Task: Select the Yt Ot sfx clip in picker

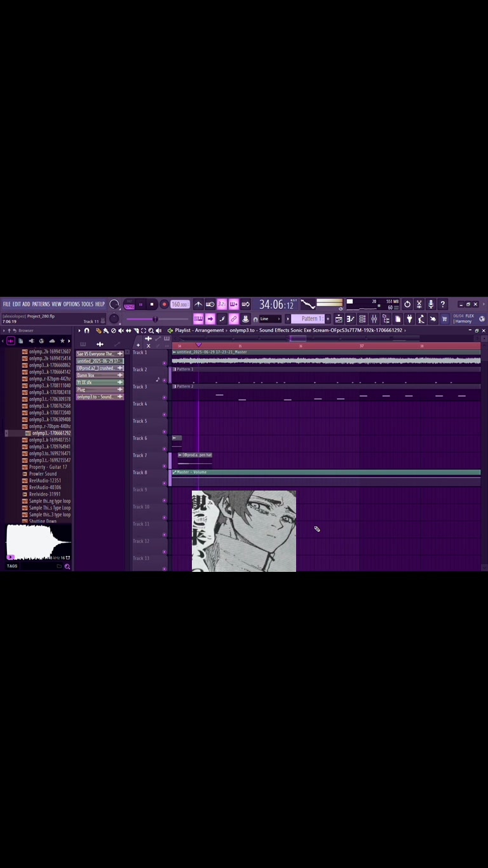Action: click(100, 383)
